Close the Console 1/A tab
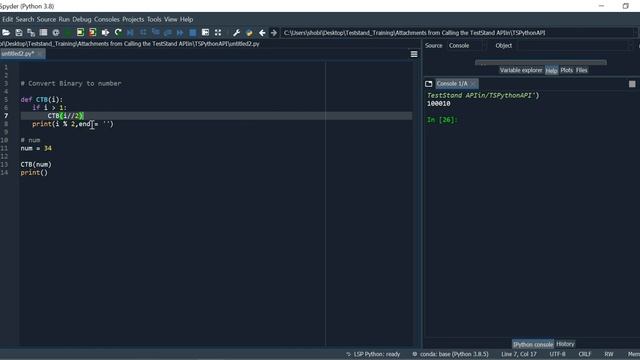Viewport: 640px width, 360px height. pyautogui.click(x=473, y=84)
